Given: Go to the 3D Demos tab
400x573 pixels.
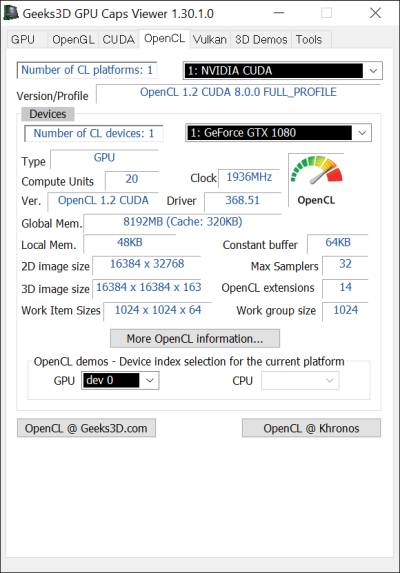Looking at the screenshot, I should (x=261, y=39).
